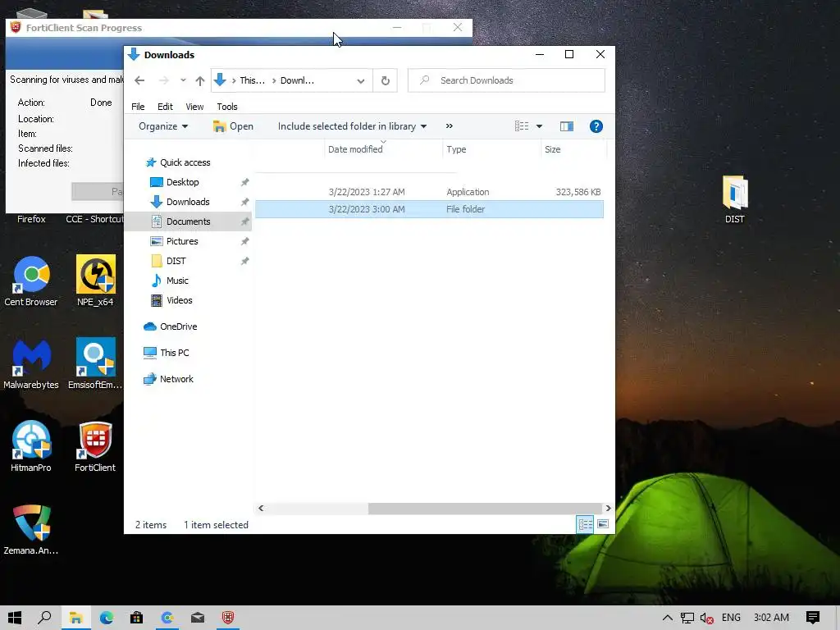The width and height of the screenshot is (840, 630).
Task: Select Documents in navigation pane
Action: 188,221
